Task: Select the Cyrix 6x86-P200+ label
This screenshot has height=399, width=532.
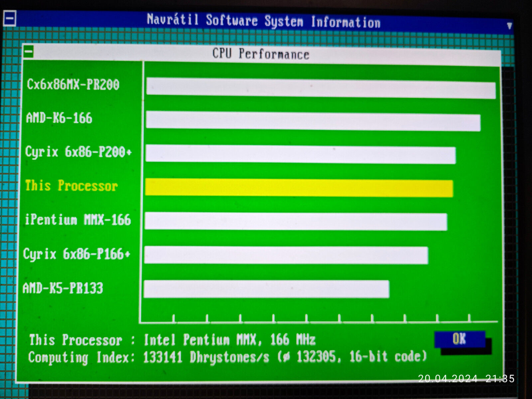Action: pos(78,152)
